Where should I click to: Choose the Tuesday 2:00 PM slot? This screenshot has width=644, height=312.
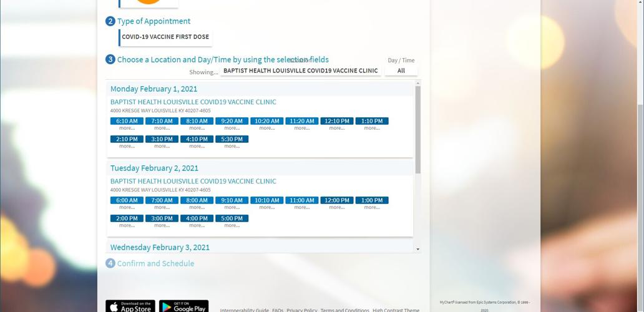(x=127, y=218)
